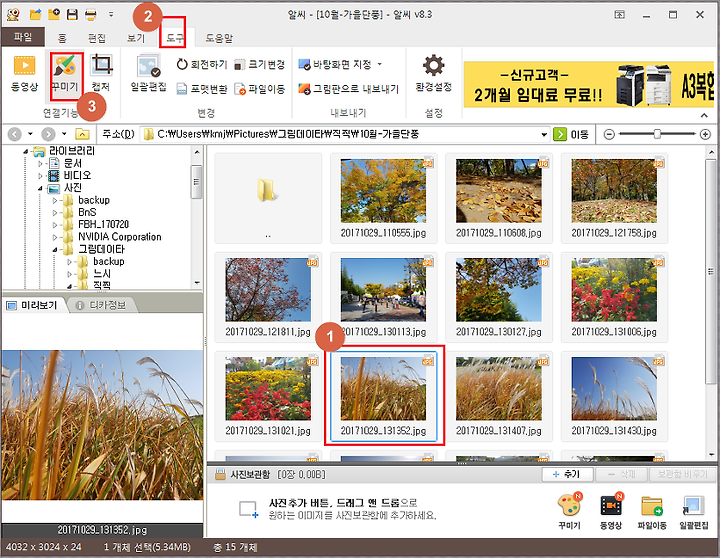
Task: Switch to the 편집 ribbon tab
Action: [x=97, y=38]
